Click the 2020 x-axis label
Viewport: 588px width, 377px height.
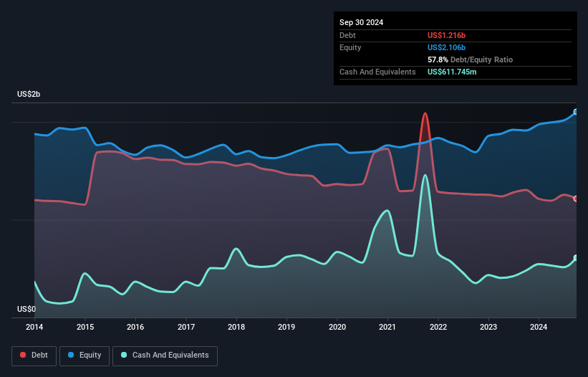pyautogui.click(x=337, y=327)
